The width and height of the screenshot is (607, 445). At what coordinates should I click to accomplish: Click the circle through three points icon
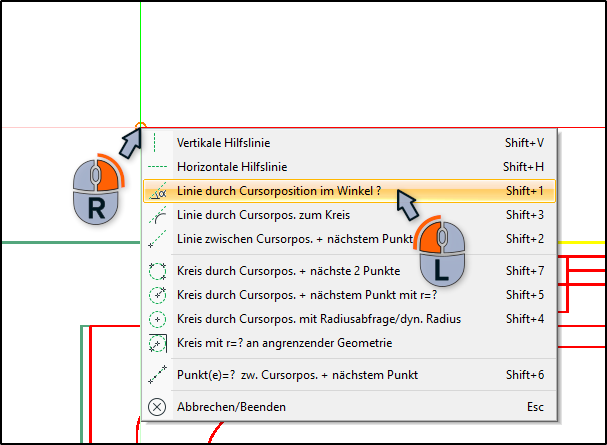pos(158,271)
